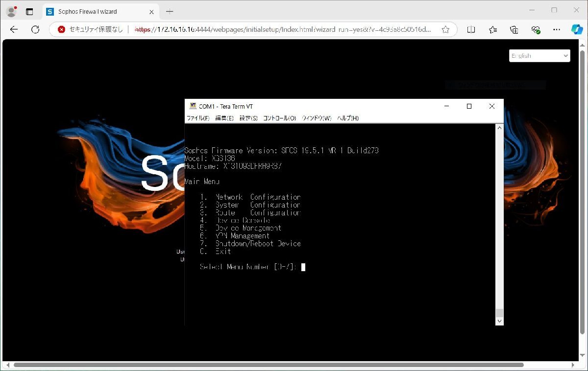Image resolution: width=588 pixels, height=371 pixels.
Task: Click the Main Menu heading text
Action: pos(202,182)
